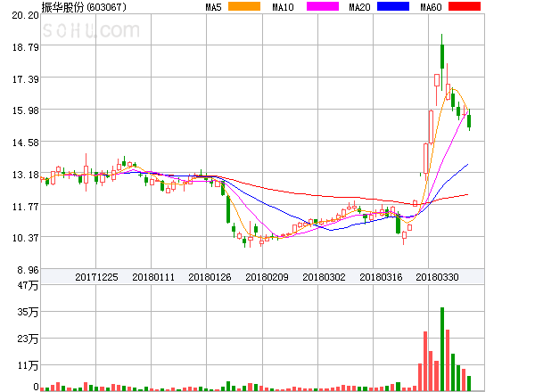Image resolution: width=535 pixels, height=392 pixels.
Task: Click the 11.77 price axis label
Action: click(25, 207)
